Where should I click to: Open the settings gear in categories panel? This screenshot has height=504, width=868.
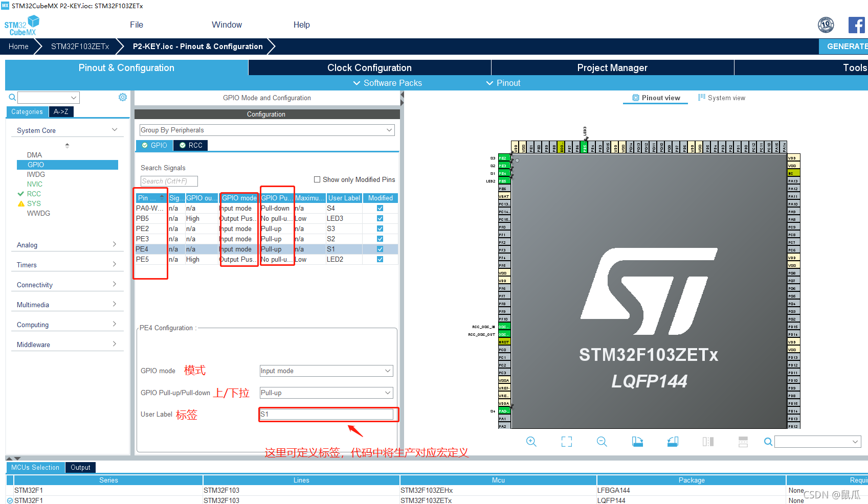(123, 97)
